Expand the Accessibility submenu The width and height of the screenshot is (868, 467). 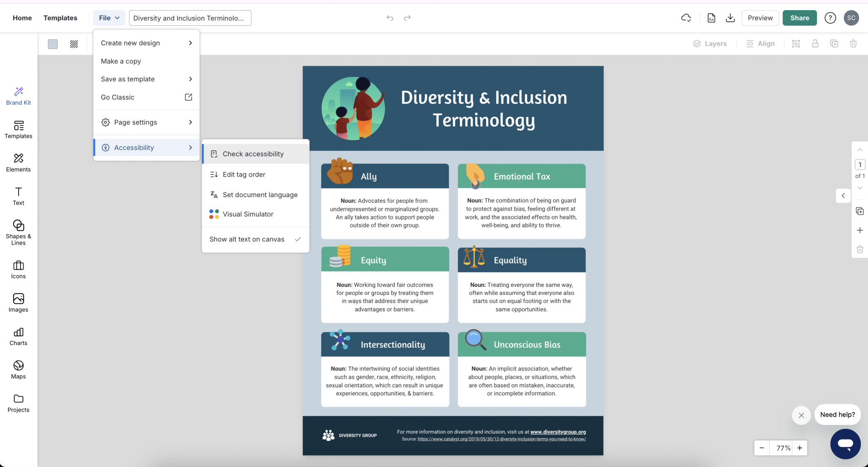click(146, 147)
